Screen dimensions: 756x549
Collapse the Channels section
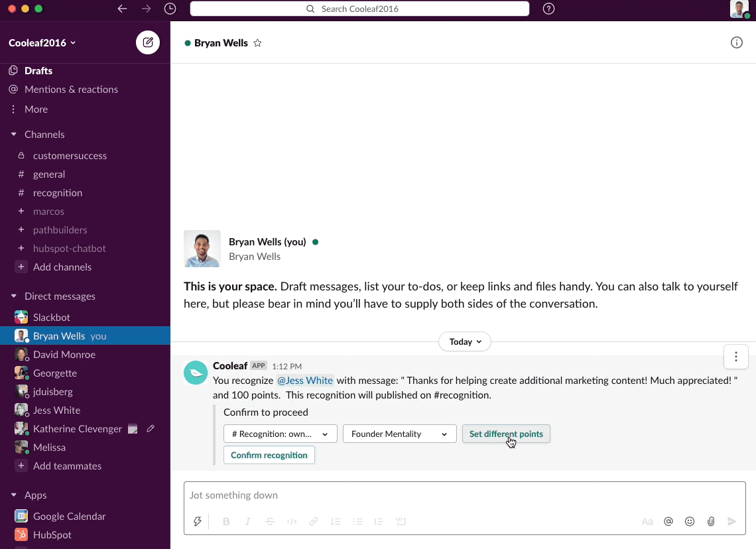[13, 135]
